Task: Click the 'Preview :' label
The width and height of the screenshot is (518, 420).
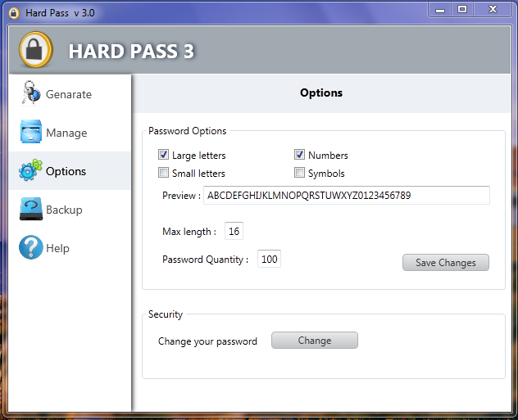Action: [x=181, y=196]
